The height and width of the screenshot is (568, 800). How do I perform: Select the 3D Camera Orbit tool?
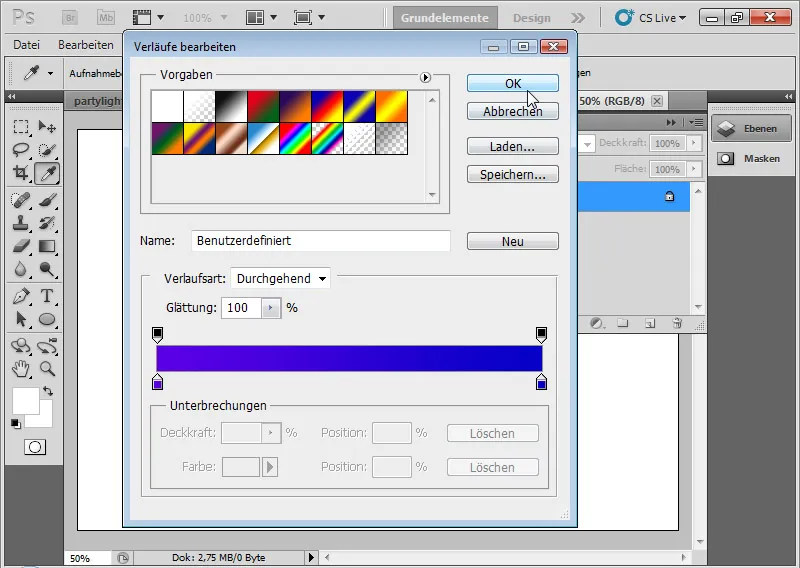tap(47, 346)
